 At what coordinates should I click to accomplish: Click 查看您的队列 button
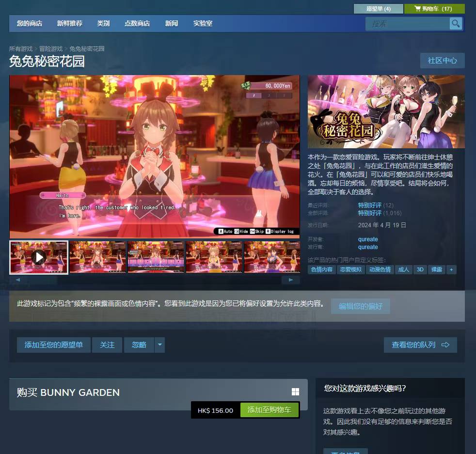pos(420,345)
